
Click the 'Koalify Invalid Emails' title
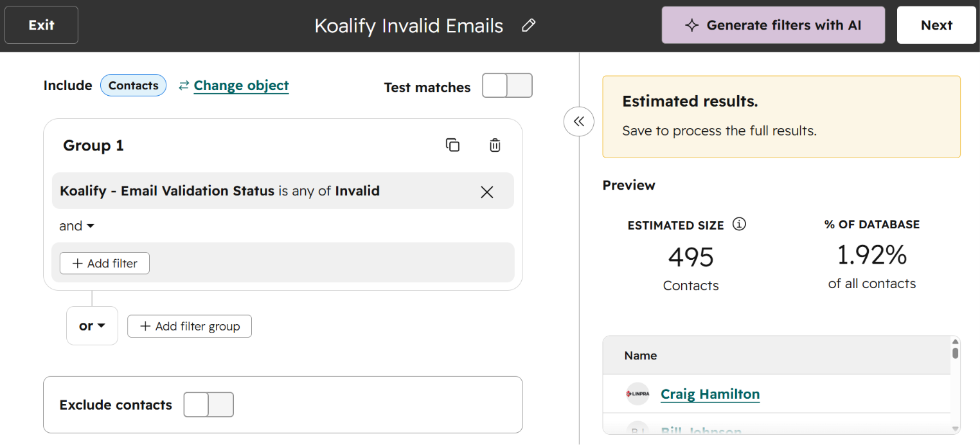(x=409, y=26)
